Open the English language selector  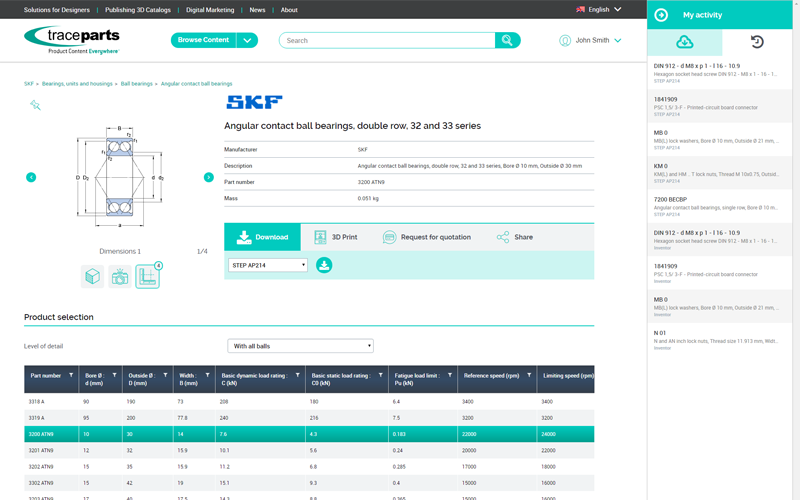(x=598, y=9)
